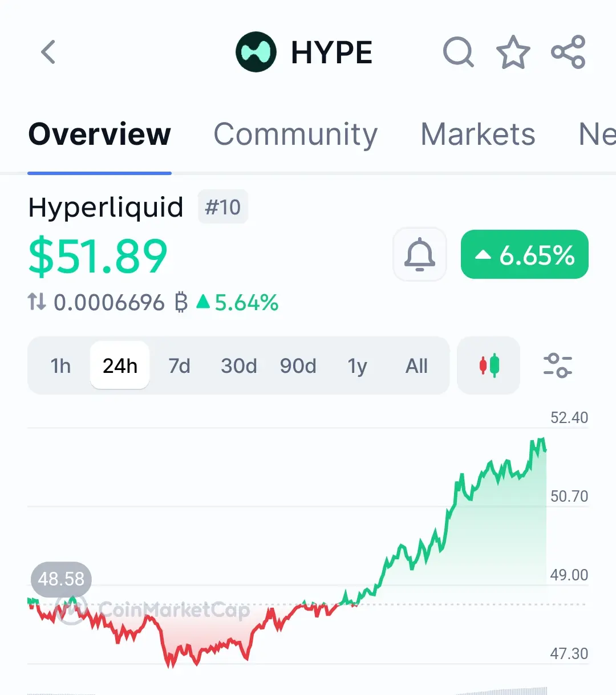Switch to the Community tab
This screenshot has height=695, width=616.
[x=295, y=135]
